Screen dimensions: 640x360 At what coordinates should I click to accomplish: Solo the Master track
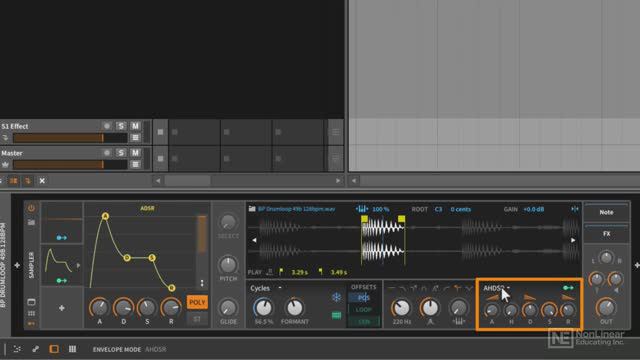[x=121, y=153]
